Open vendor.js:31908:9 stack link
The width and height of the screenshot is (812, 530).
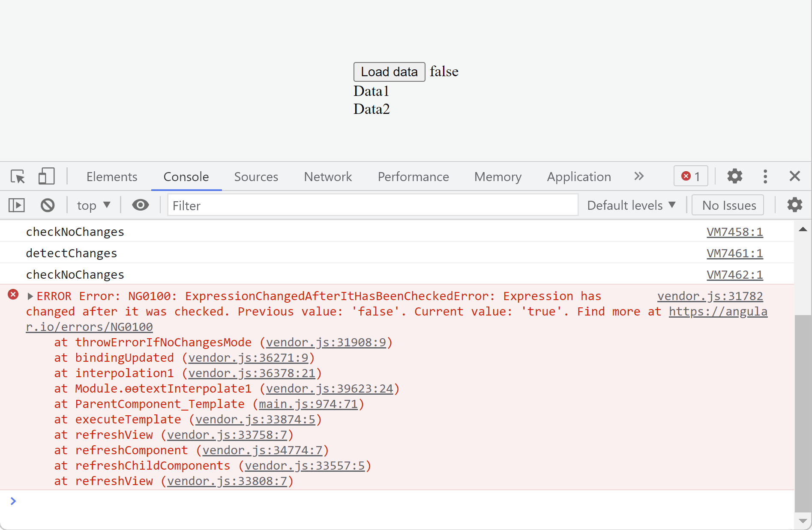[x=326, y=342]
